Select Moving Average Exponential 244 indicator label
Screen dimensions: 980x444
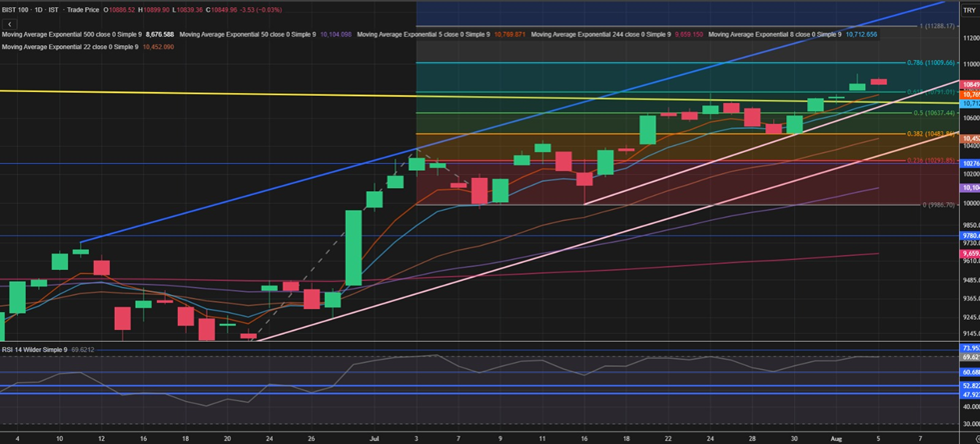600,34
